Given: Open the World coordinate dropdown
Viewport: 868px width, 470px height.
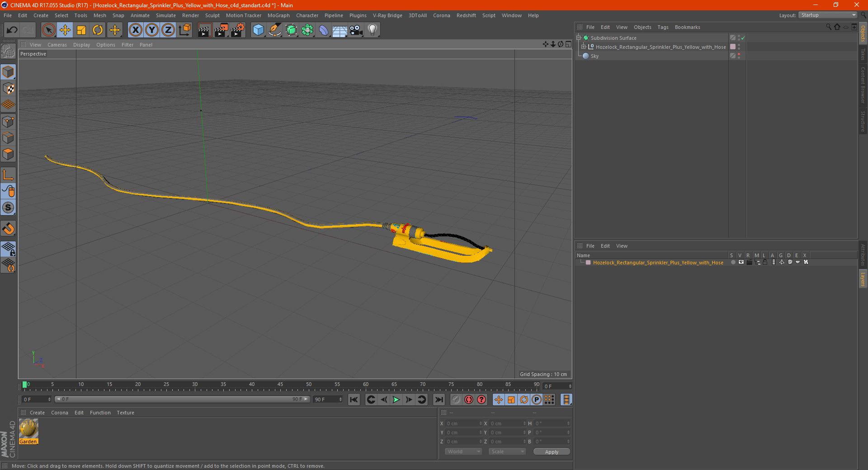Looking at the screenshot, I should (463, 451).
